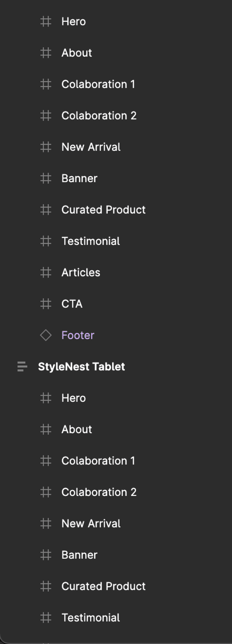Click the frame icon next to first About layer
This screenshot has height=644, width=232.
(46, 53)
